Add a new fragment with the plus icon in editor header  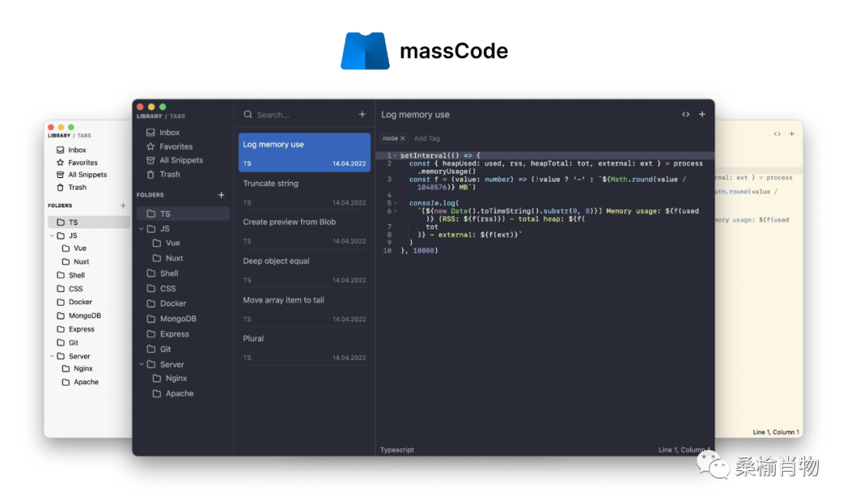702,114
